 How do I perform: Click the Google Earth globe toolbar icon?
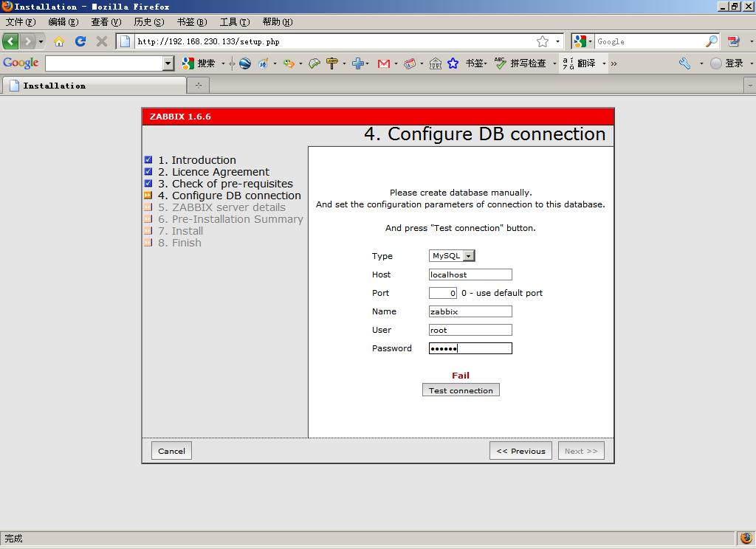(x=245, y=63)
